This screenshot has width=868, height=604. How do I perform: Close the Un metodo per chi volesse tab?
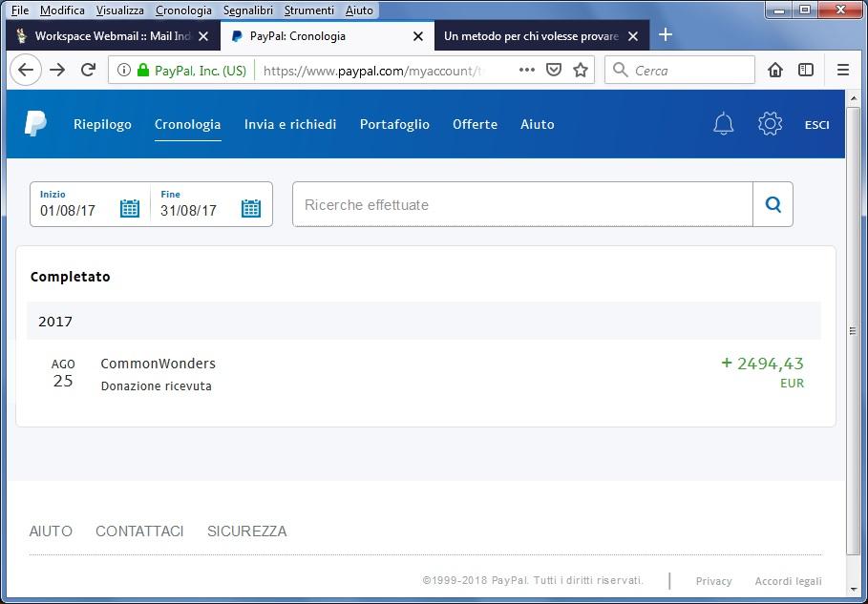(x=633, y=36)
